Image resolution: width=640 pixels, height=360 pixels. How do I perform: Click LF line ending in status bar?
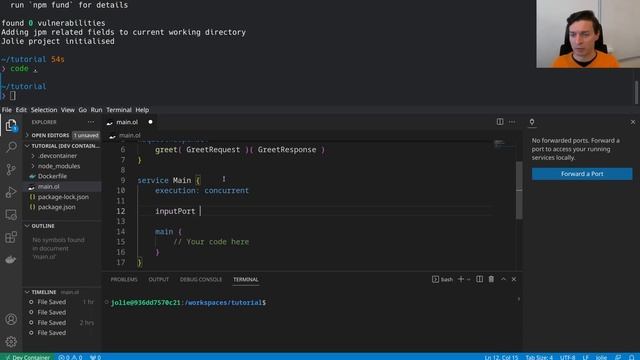(x=585, y=357)
